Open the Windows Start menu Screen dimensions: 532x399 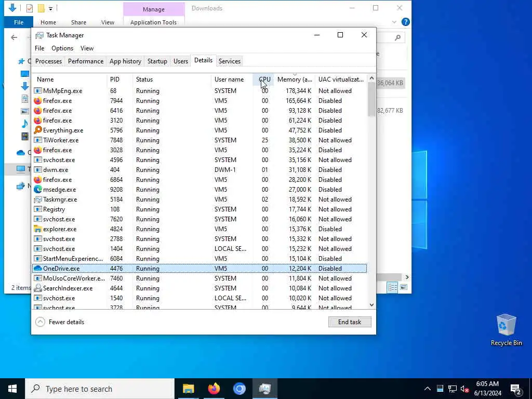coord(12,389)
